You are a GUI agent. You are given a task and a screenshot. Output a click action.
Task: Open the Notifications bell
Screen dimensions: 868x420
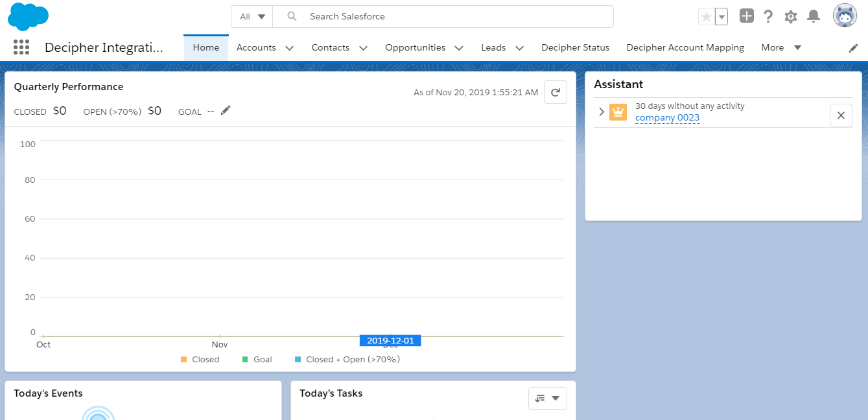click(814, 16)
